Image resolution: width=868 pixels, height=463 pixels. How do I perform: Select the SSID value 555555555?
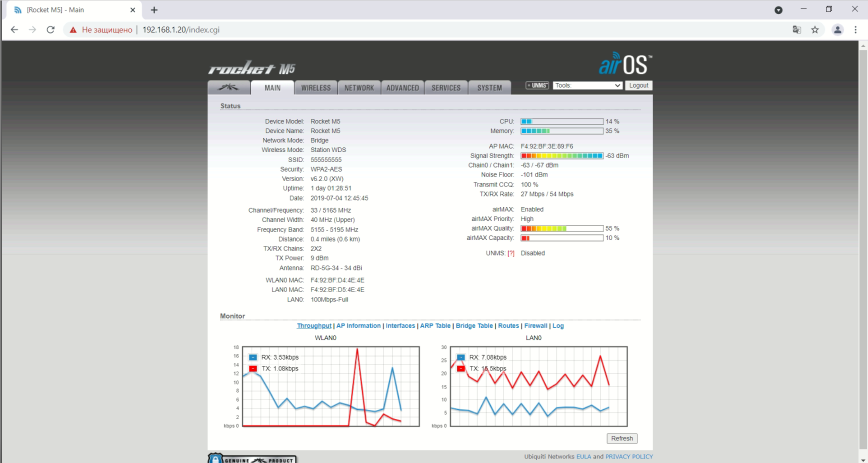coord(326,160)
